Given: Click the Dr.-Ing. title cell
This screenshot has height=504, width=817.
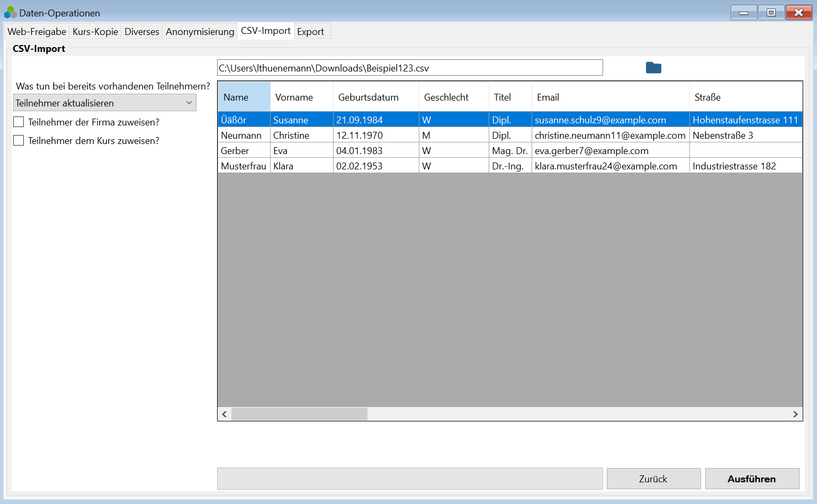Looking at the screenshot, I should coord(510,166).
